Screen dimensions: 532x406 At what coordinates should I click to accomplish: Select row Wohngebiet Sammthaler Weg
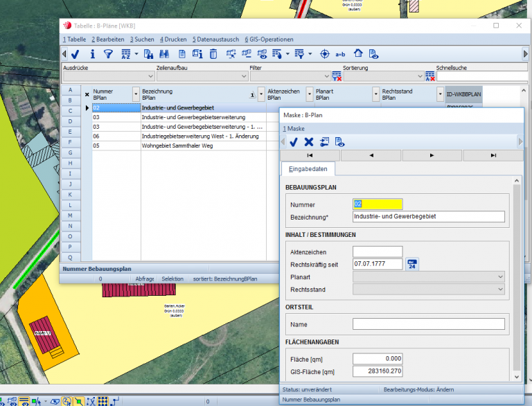coord(179,145)
